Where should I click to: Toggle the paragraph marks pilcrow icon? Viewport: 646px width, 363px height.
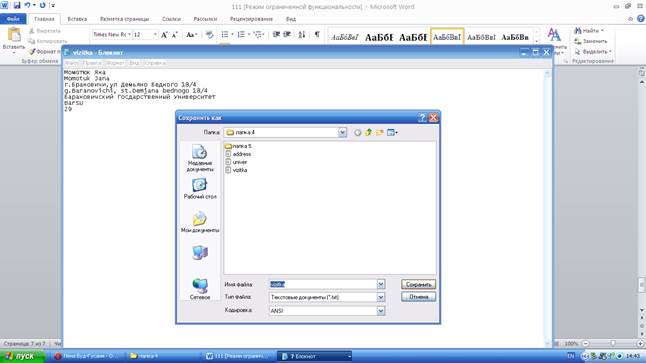coord(317,35)
